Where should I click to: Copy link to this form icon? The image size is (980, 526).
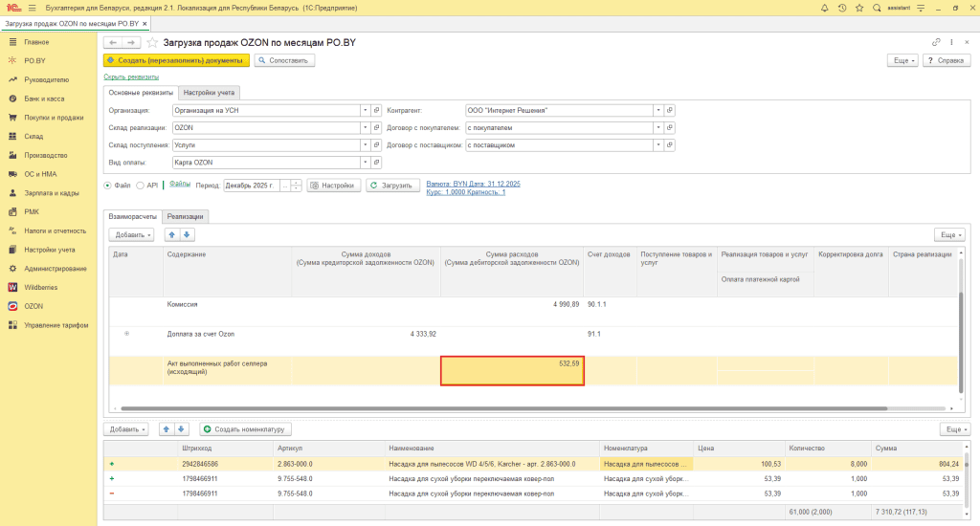pyautogui.click(x=936, y=42)
